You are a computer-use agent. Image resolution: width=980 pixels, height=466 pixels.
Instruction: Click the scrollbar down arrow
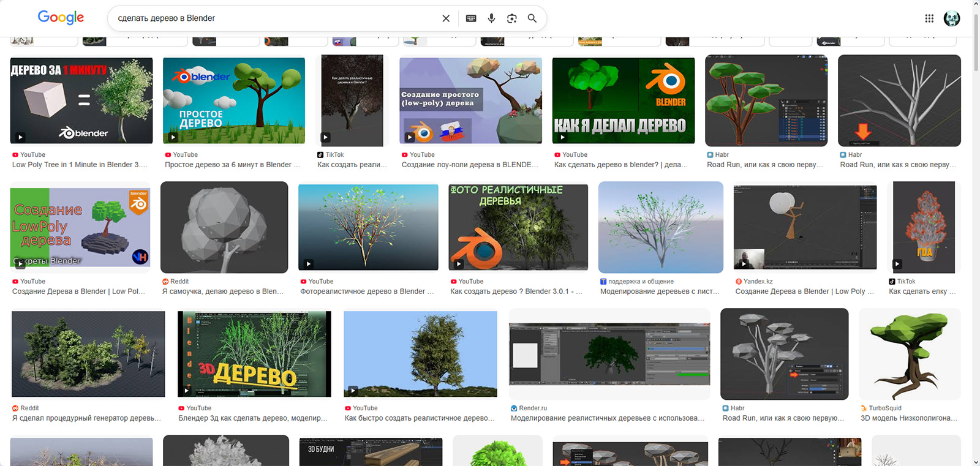976,462
